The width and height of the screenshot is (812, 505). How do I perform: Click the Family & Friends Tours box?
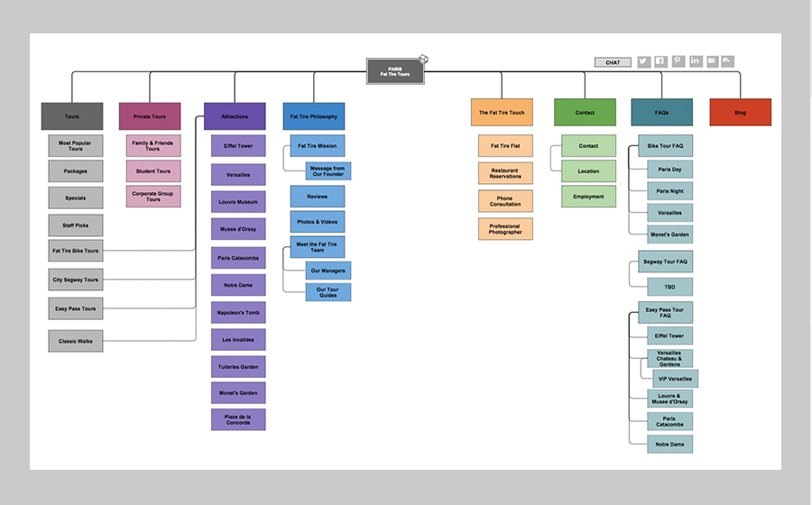click(153, 146)
